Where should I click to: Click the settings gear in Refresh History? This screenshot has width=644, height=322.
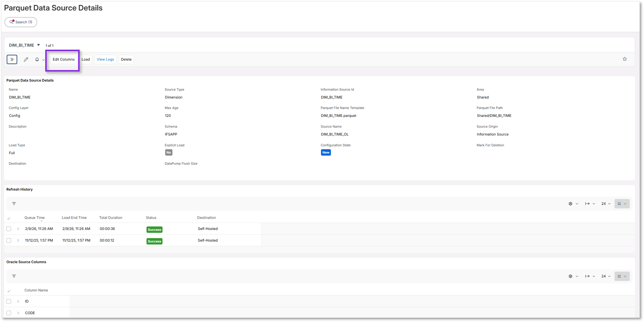[x=570, y=204]
